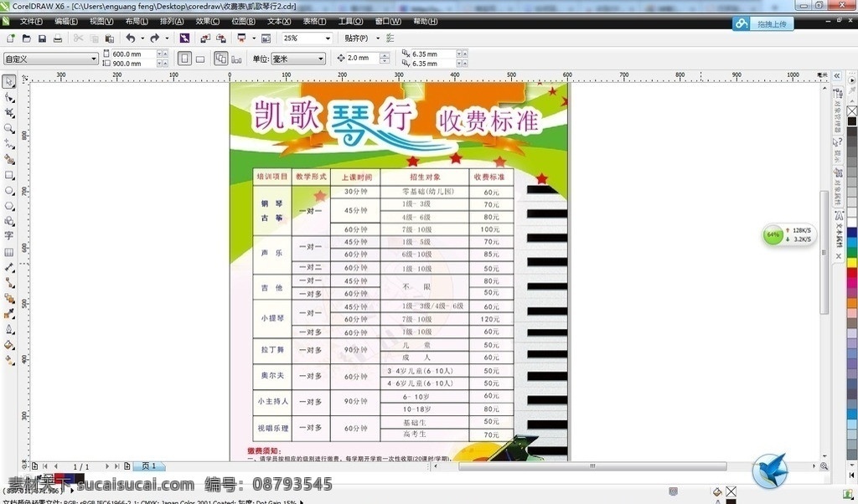
Task: Toggle apply layout to all pages
Action: point(221,59)
